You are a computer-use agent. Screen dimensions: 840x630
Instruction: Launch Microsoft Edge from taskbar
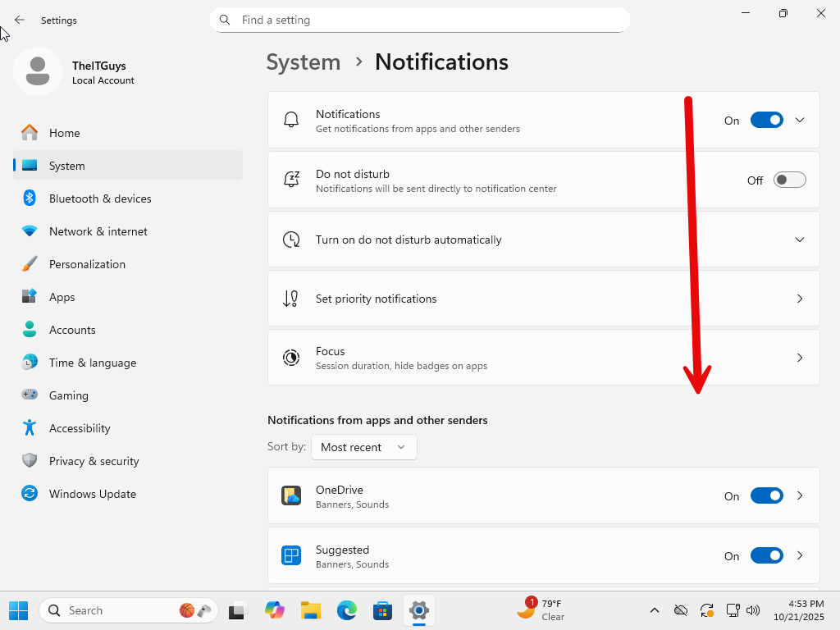(x=346, y=610)
